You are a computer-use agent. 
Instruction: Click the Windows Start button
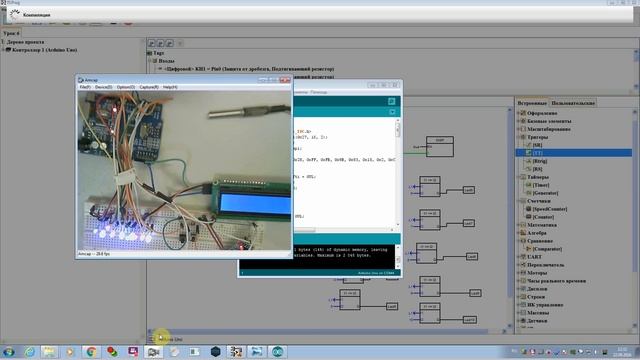(8, 352)
